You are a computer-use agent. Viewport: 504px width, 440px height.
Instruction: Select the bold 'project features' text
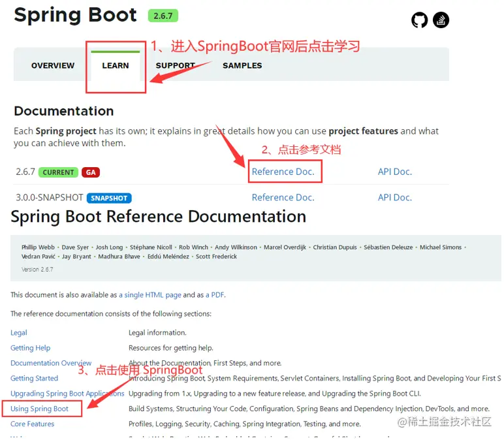(x=363, y=131)
